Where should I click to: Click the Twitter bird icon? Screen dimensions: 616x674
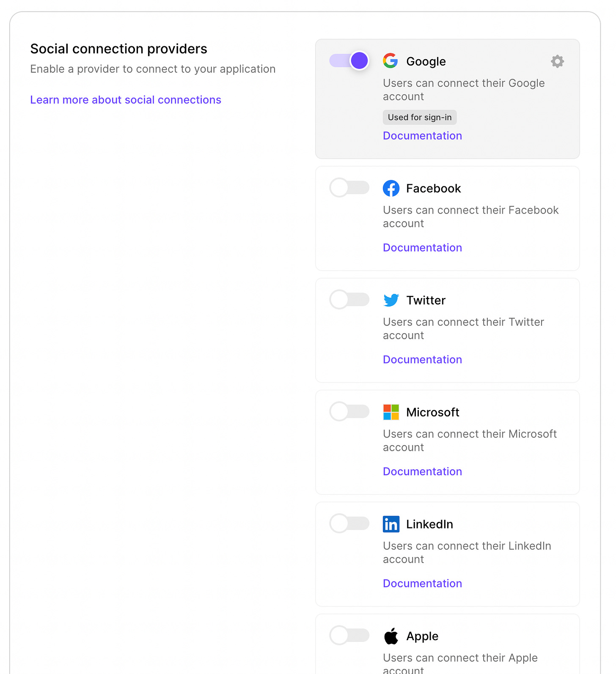[391, 300]
